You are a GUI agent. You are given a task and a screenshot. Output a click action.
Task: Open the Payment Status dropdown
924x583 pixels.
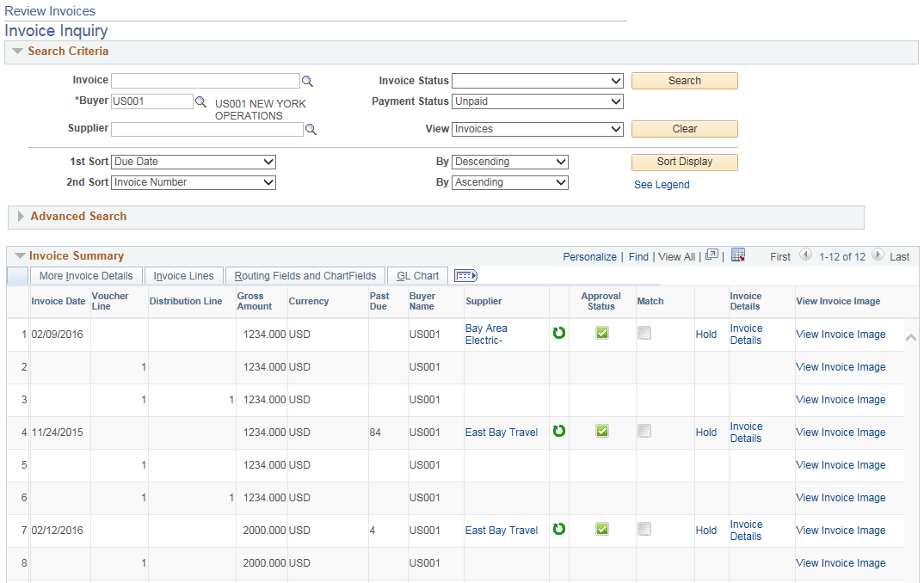[x=537, y=101]
